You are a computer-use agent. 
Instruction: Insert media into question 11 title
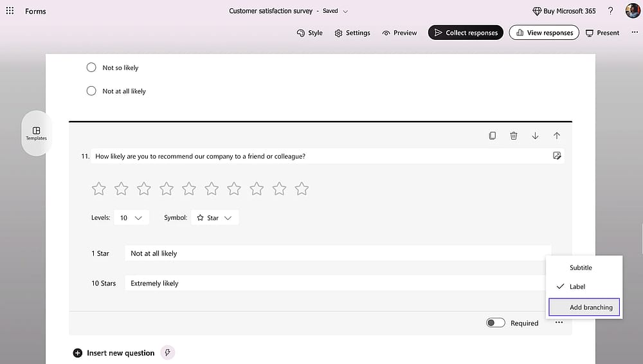556,156
